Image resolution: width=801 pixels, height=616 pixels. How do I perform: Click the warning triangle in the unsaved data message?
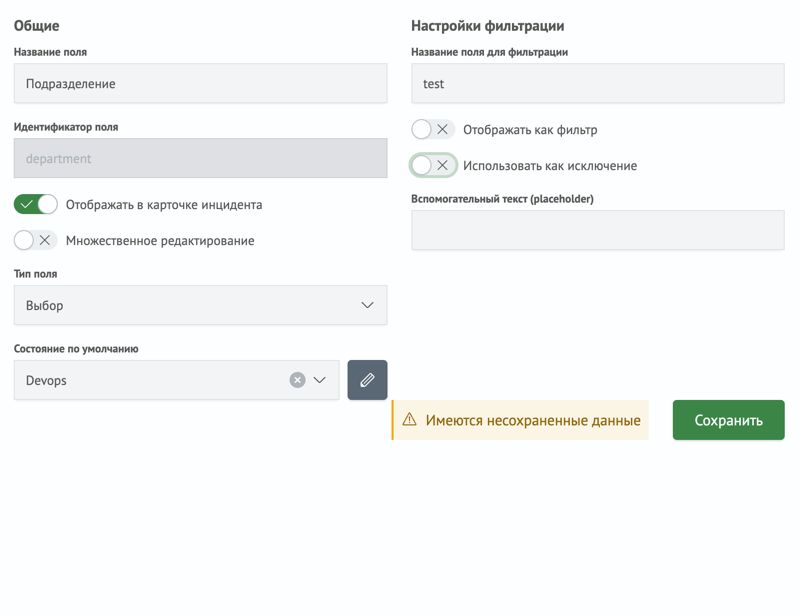[412, 420]
